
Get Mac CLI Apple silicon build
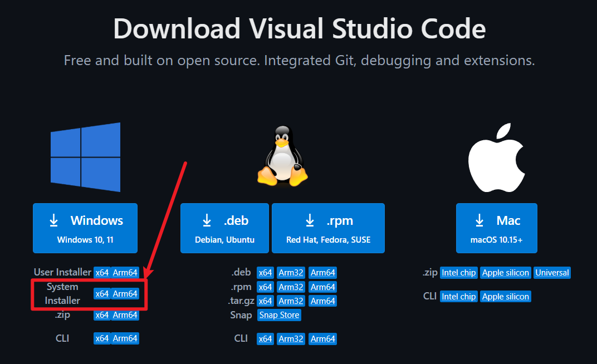(x=506, y=296)
